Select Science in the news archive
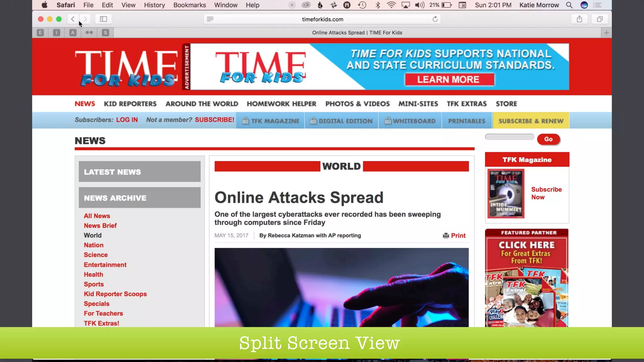Screen dimensions: 644x362 [x=96, y=255]
